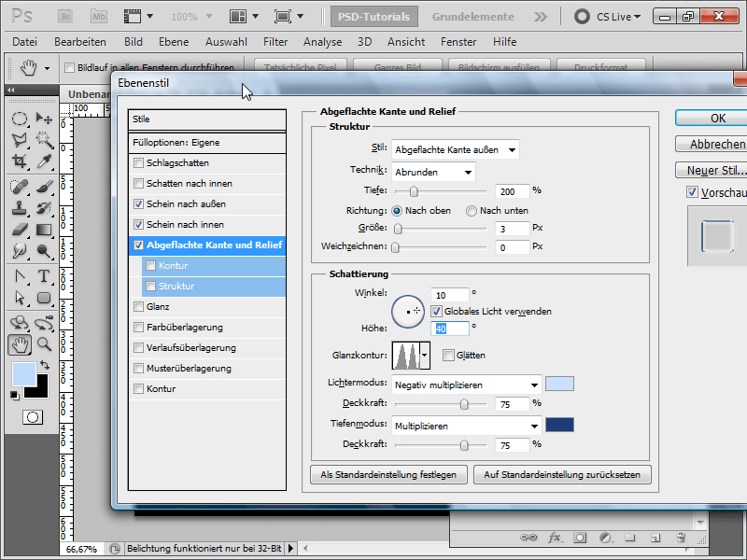Open the Filter menu

coord(275,42)
